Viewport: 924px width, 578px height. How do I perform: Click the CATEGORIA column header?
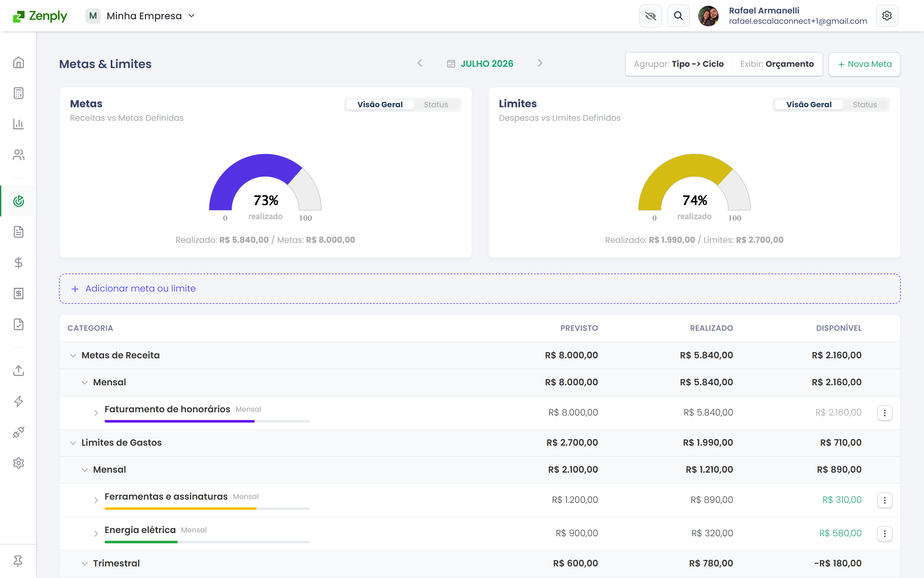tap(90, 328)
